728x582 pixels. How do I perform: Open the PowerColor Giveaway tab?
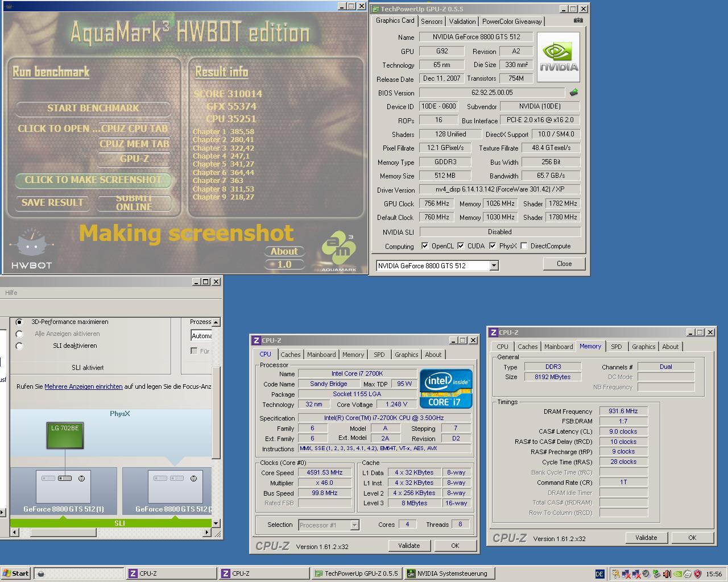coord(512,22)
